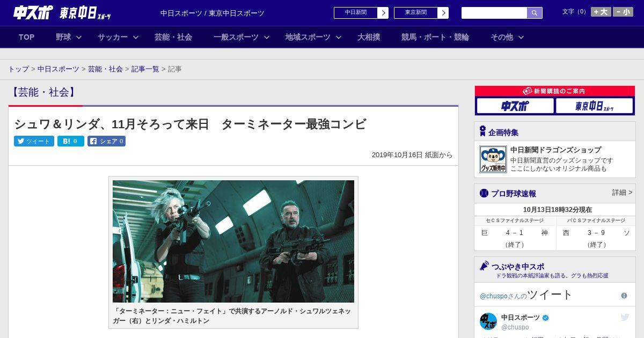
Task: Expand 一般スポーツ dropdown chevron
Action: click(267, 37)
